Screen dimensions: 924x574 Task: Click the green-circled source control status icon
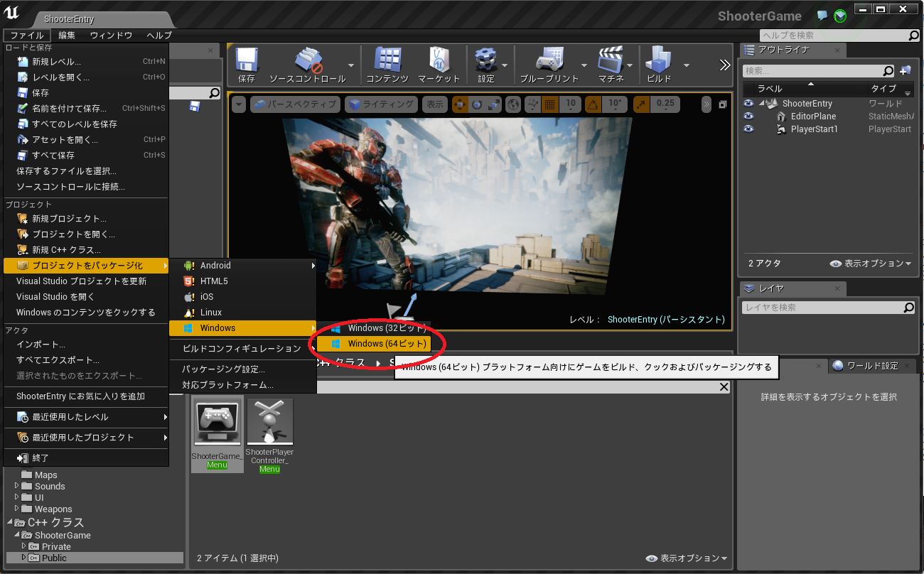(840, 16)
